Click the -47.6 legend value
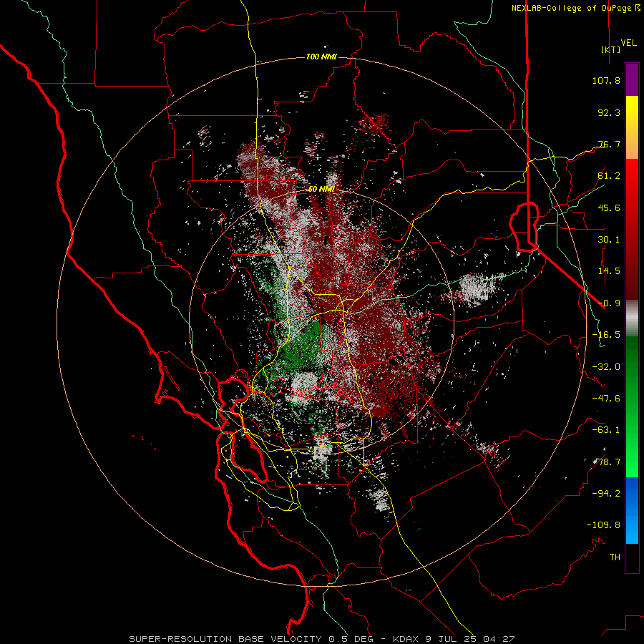Image resolution: width=644 pixels, height=644 pixels. pyautogui.click(x=606, y=399)
